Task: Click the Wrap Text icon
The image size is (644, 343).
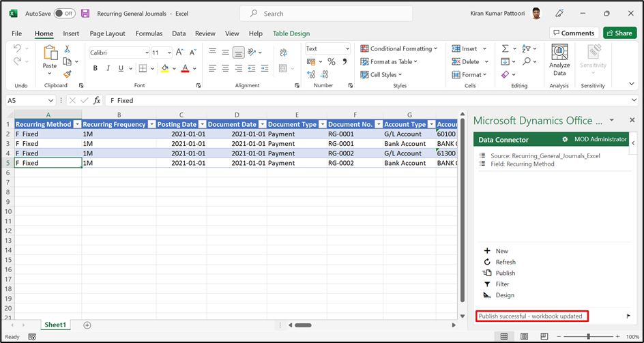Action: pyautogui.click(x=283, y=53)
